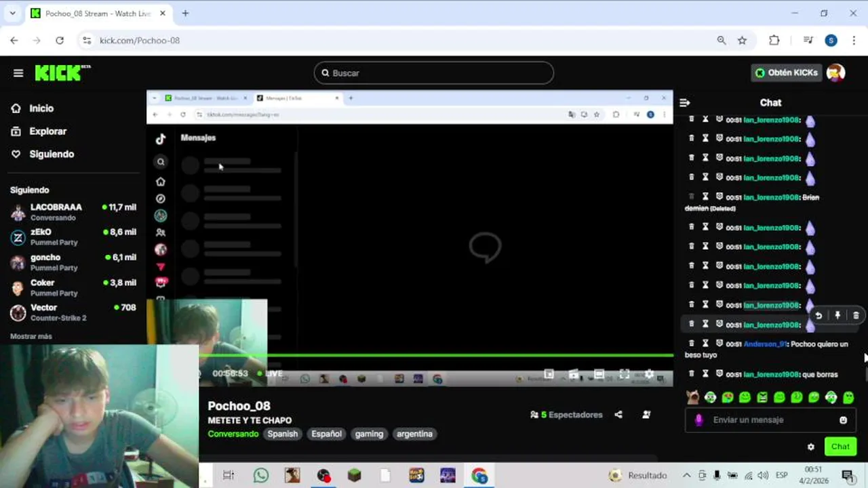Screen dimensions: 868x488
Task: Open Anderson_91's username in chat
Action: click(766, 344)
